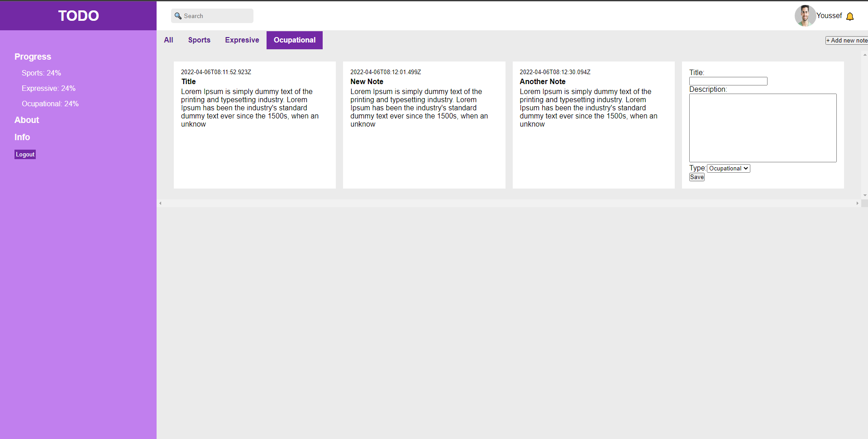Open Youssef's profile avatar
Viewport: 868px width, 439px height.
pyautogui.click(x=805, y=16)
